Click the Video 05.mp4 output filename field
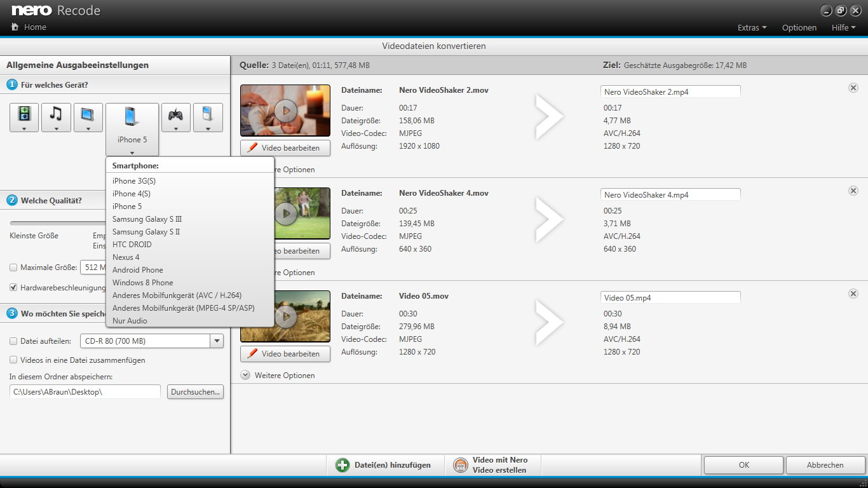Screen dimensions: 868x488 [x=670, y=297]
